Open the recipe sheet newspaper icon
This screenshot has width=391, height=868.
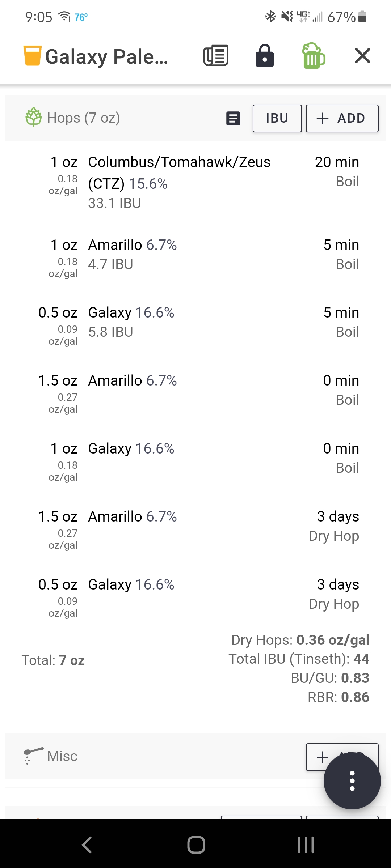(216, 56)
